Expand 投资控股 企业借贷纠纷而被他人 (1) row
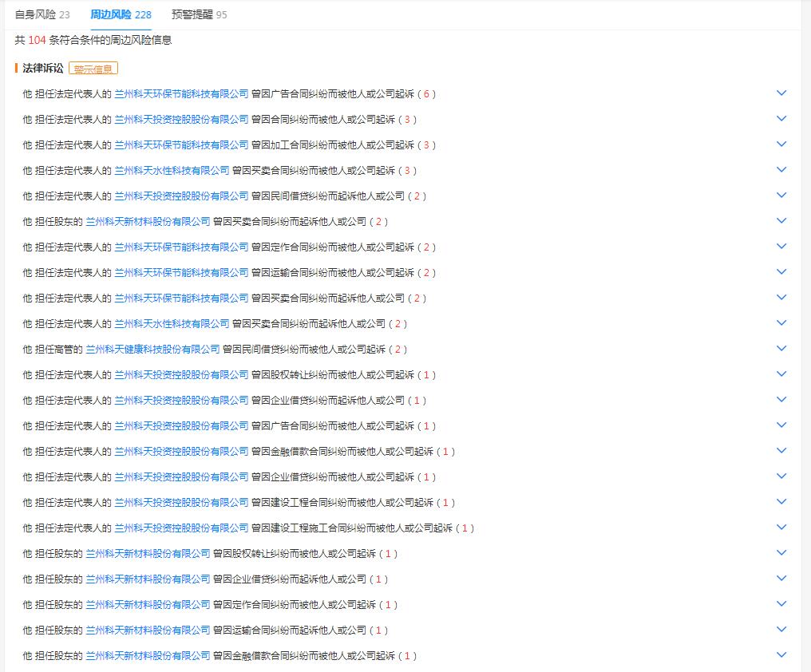Image resolution: width=811 pixels, height=672 pixels. pyautogui.click(x=781, y=476)
